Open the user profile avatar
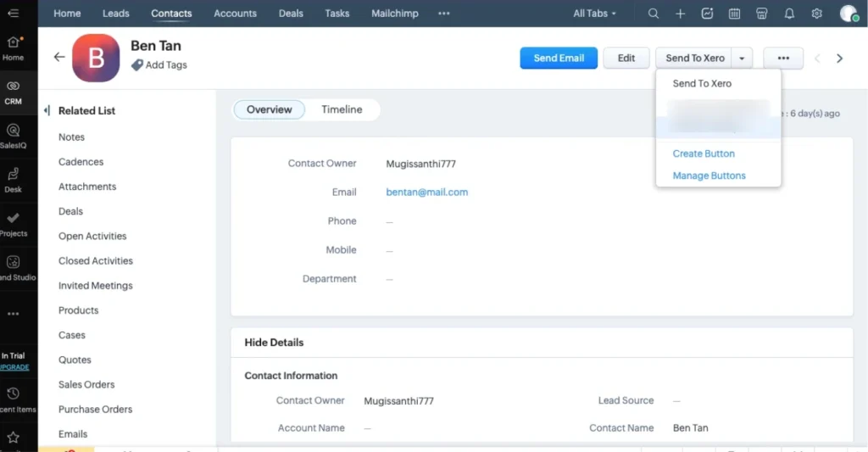The width and height of the screenshot is (868, 452). pos(849,14)
